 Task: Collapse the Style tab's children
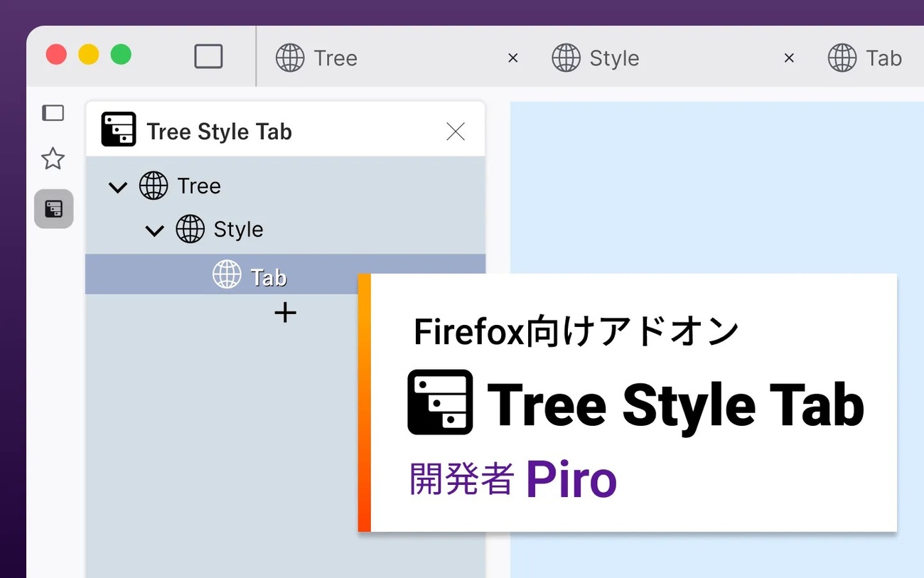154,230
